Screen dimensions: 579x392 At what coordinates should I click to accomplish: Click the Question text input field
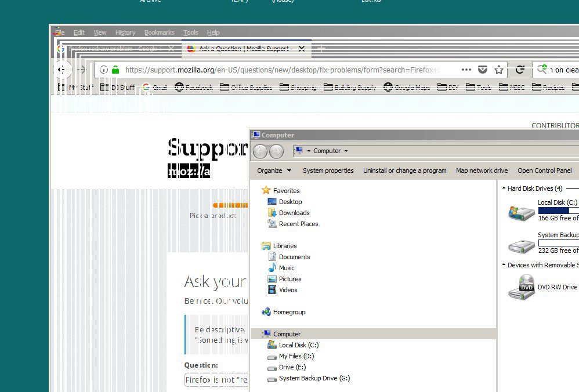coord(216,380)
